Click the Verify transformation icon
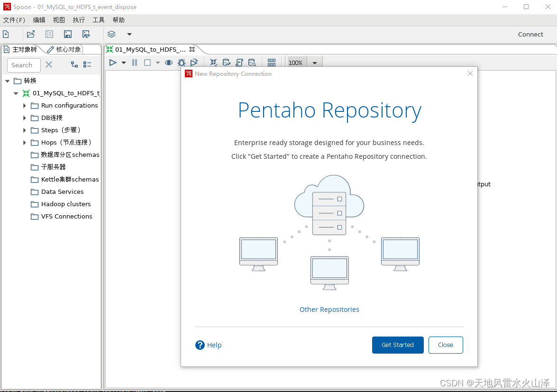 tap(213, 63)
